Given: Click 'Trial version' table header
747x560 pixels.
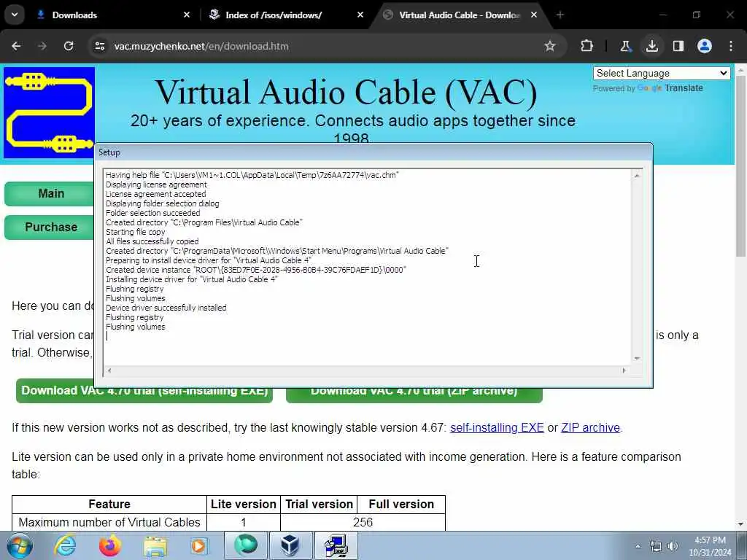Looking at the screenshot, I should coord(319,505).
